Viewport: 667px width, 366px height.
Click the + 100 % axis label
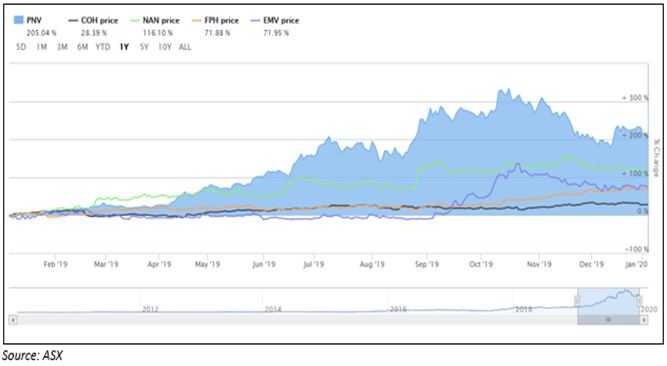(635, 173)
